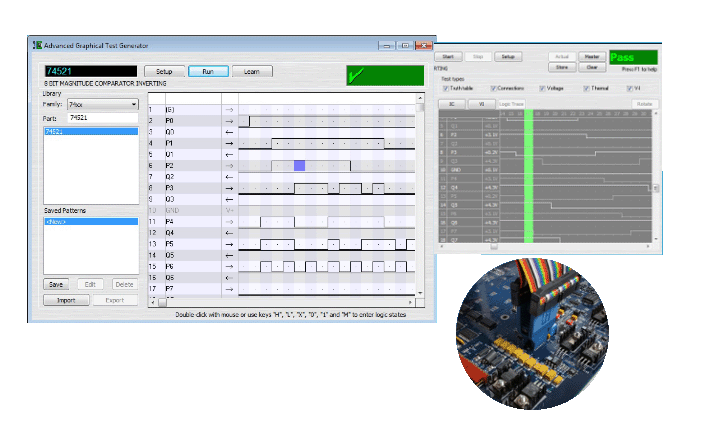Viewport: 709px width, 425px height.
Task: Click the Part input field containing 74521
Action: tap(102, 117)
